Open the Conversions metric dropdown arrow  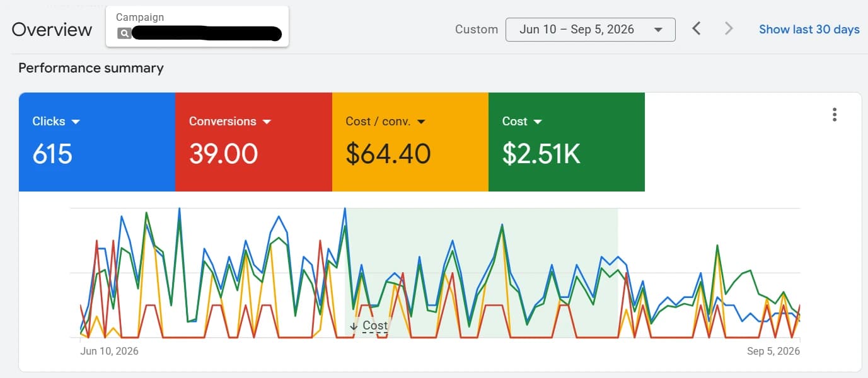tap(267, 122)
